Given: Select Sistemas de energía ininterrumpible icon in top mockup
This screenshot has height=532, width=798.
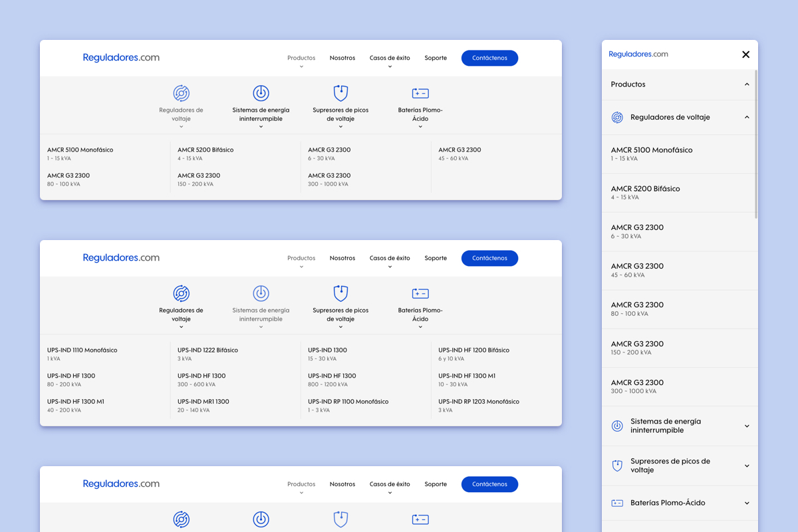Looking at the screenshot, I should pyautogui.click(x=261, y=93).
